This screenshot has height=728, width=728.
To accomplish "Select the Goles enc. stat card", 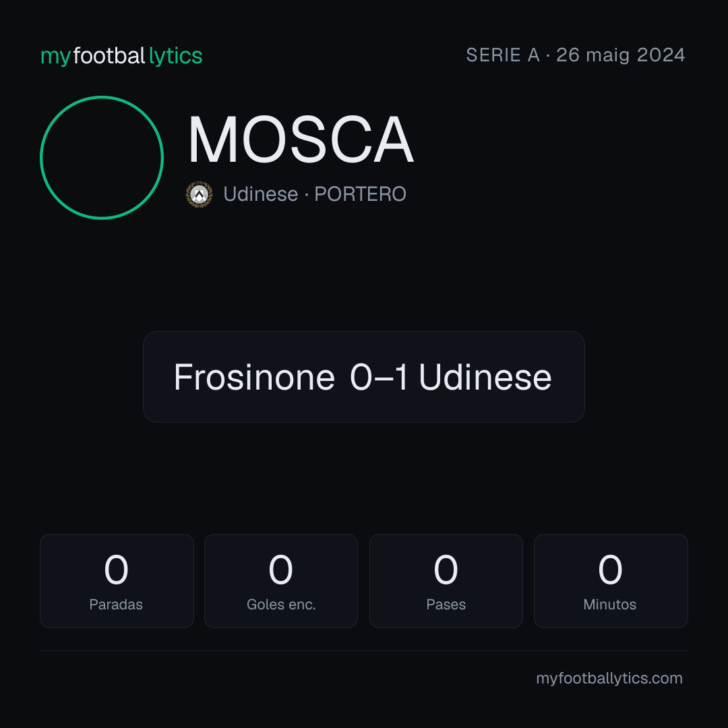I will point(281,581).
